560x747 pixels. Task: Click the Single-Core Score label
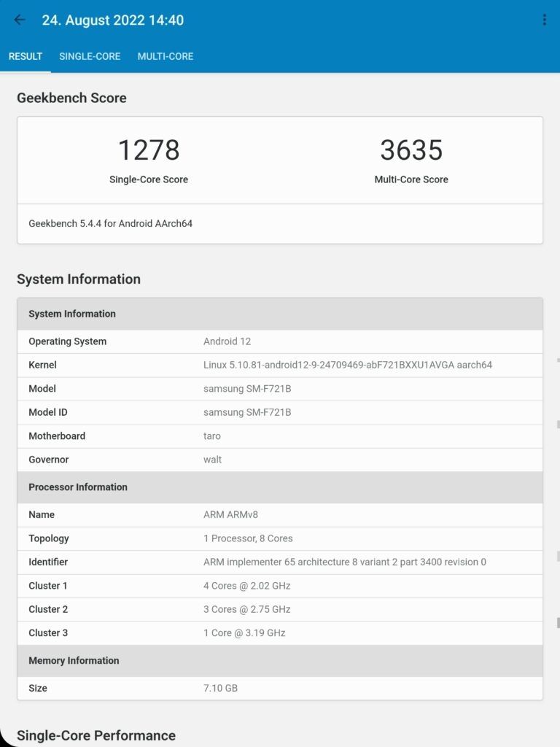pyautogui.click(x=149, y=179)
